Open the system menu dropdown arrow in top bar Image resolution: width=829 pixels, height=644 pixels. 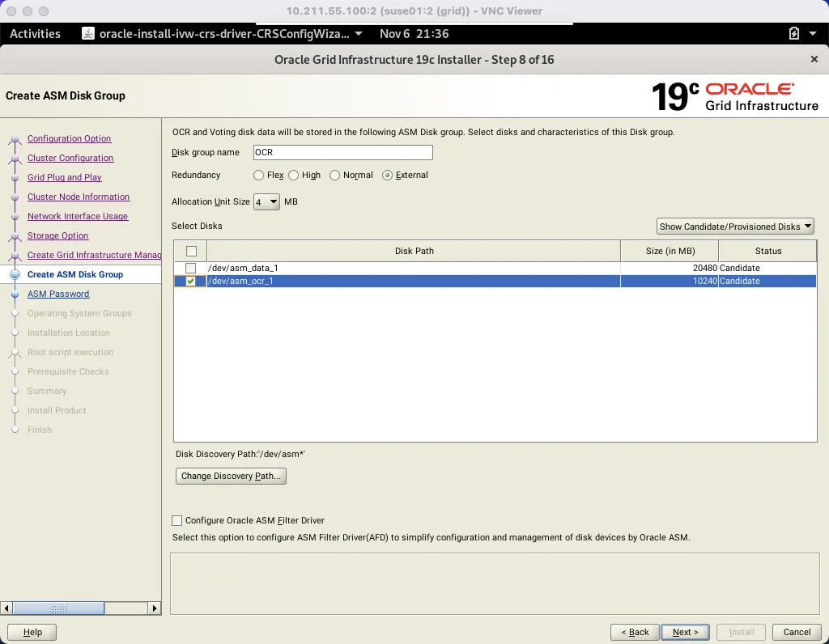click(x=811, y=34)
